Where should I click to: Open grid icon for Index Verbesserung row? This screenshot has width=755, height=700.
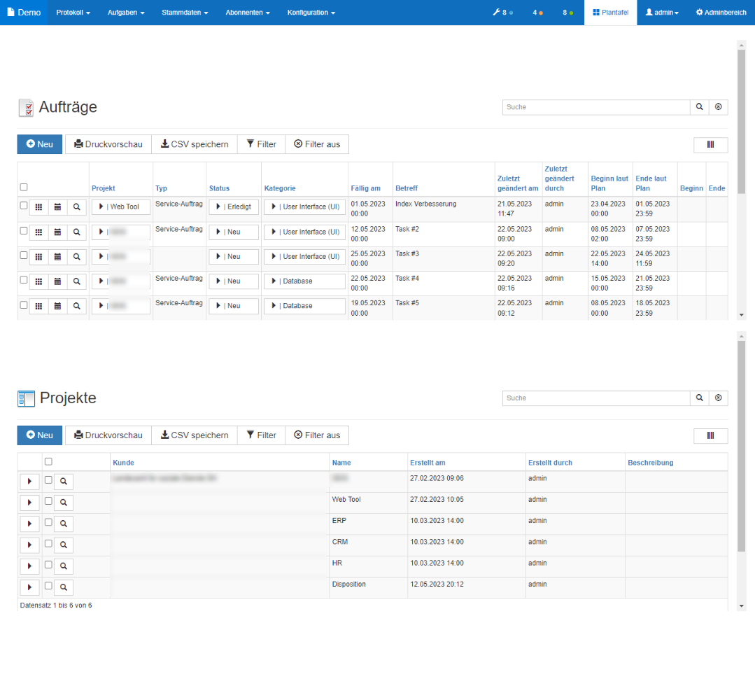39,207
